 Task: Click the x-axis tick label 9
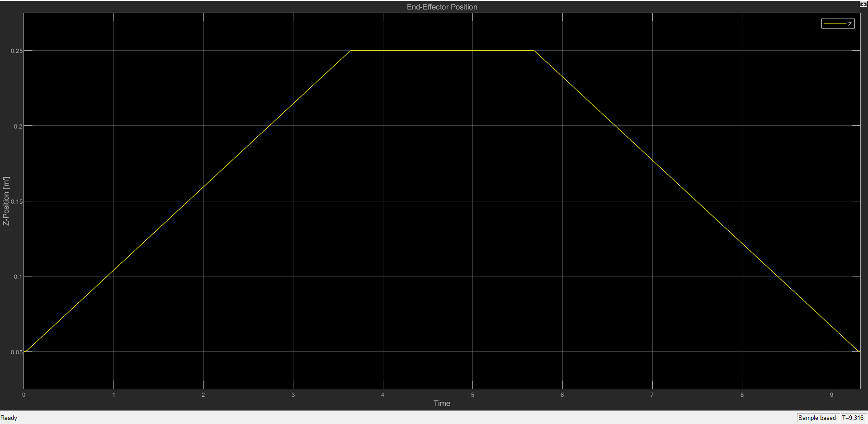pyautogui.click(x=831, y=395)
